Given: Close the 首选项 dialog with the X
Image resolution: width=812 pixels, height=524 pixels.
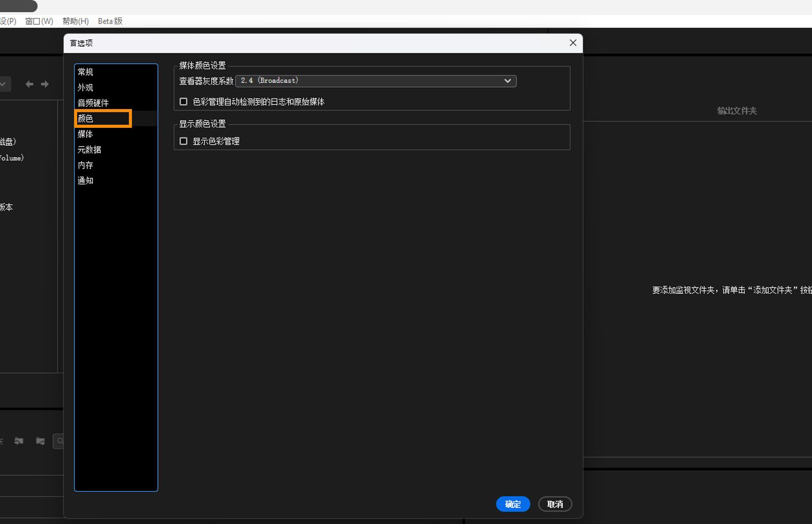Looking at the screenshot, I should (573, 43).
